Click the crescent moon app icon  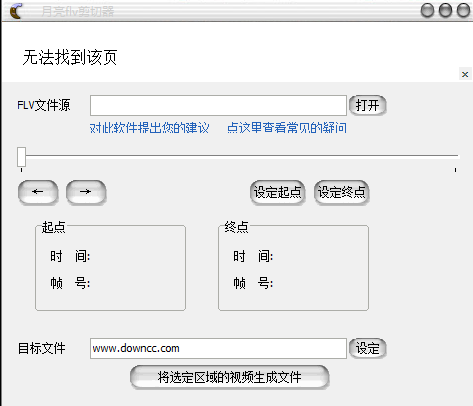16,11
